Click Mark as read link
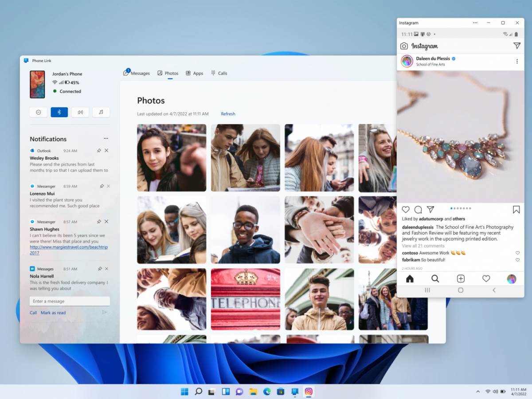 tap(53, 313)
